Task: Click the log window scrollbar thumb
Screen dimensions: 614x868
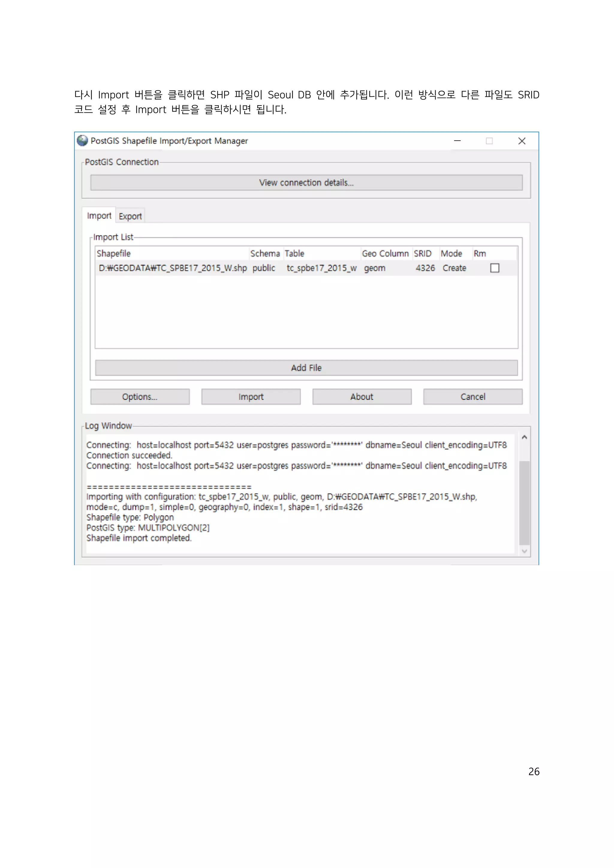Action: point(524,503)
